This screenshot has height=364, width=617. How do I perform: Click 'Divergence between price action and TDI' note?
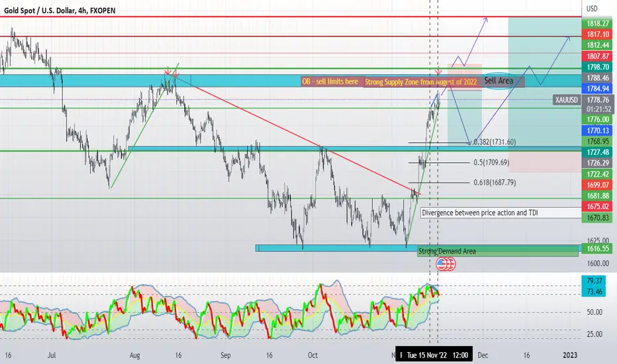[480, 213]
